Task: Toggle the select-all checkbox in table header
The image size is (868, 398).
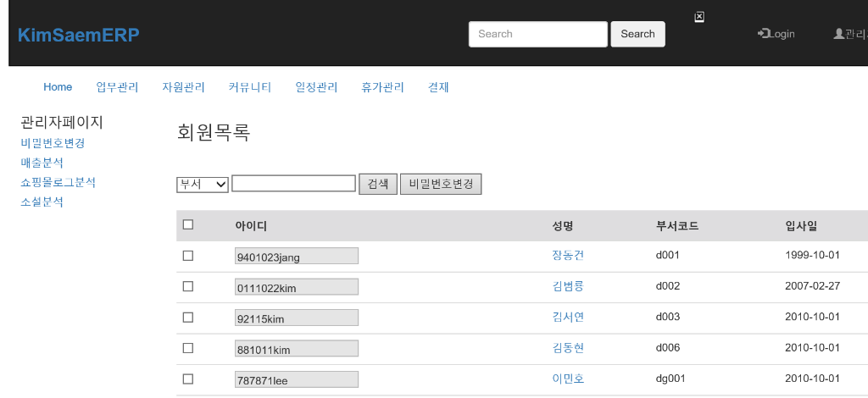Action: (x=188, y=224)
